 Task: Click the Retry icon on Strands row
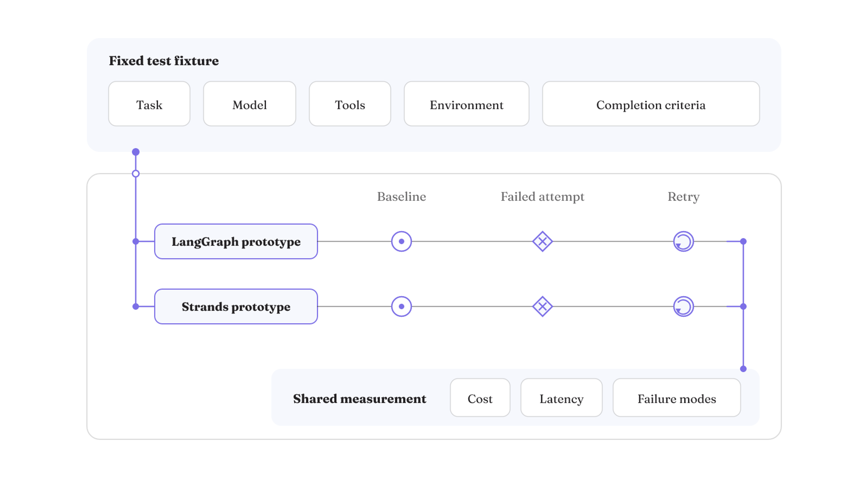[x=683, y=307]
